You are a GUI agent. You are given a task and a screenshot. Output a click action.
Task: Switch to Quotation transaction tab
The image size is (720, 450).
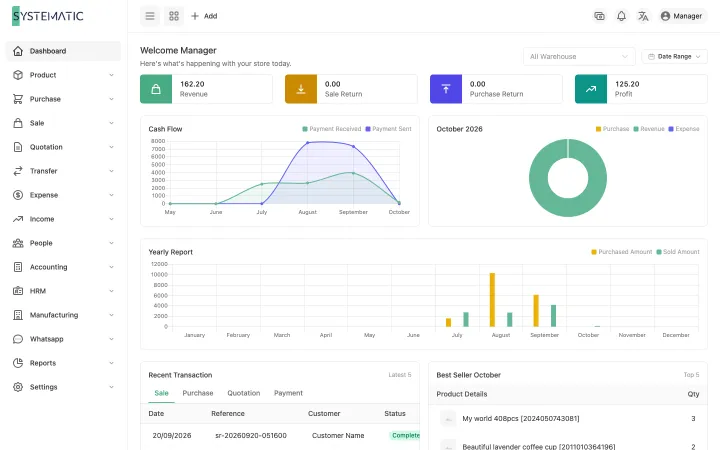[244, 394]
